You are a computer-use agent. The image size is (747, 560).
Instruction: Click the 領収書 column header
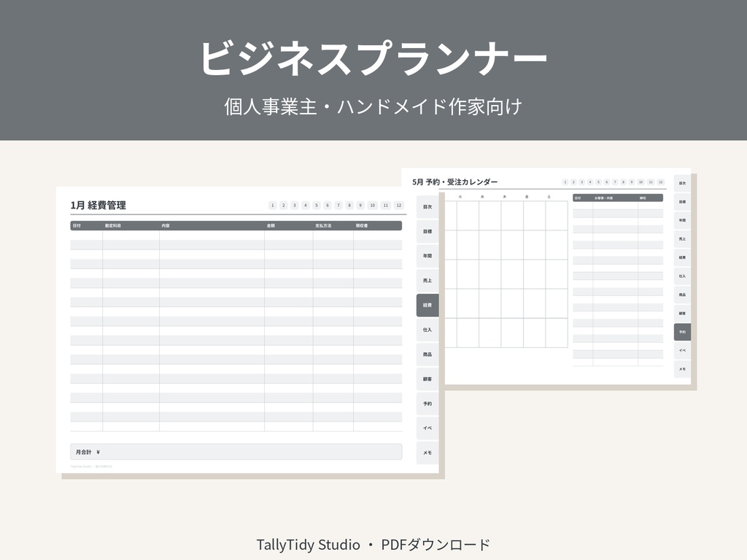(362, 226)
